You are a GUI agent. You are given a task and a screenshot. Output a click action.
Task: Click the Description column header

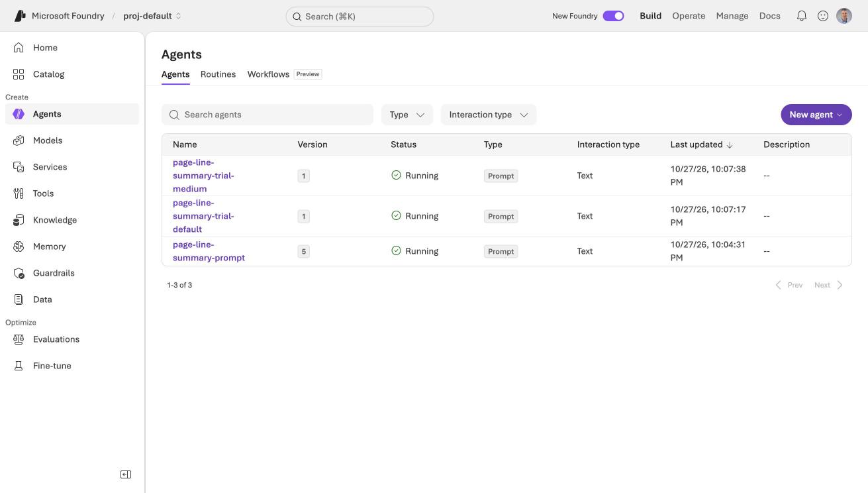(x=787, y=144)
